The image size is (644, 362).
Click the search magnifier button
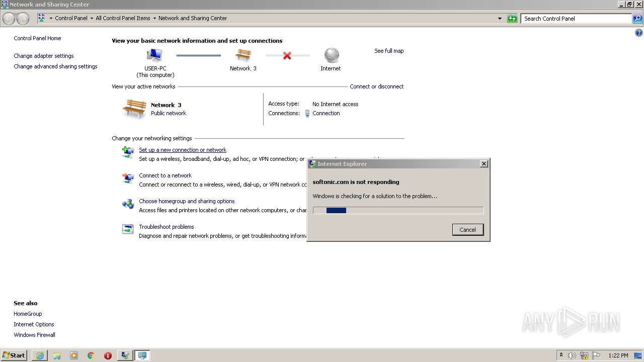point(637,19)
